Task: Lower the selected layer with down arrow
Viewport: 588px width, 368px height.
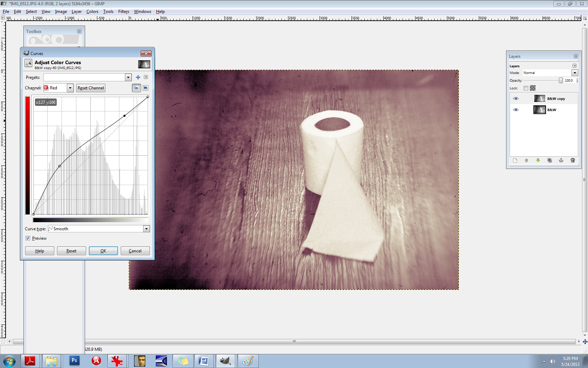Action: pyautogui.click(x=538, y=161)
